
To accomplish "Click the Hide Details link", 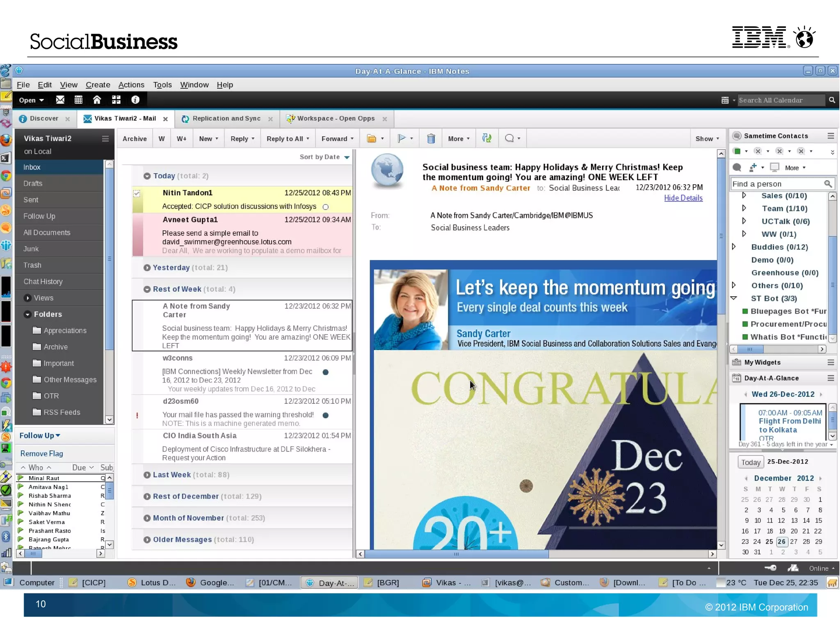I will [683, 198].
